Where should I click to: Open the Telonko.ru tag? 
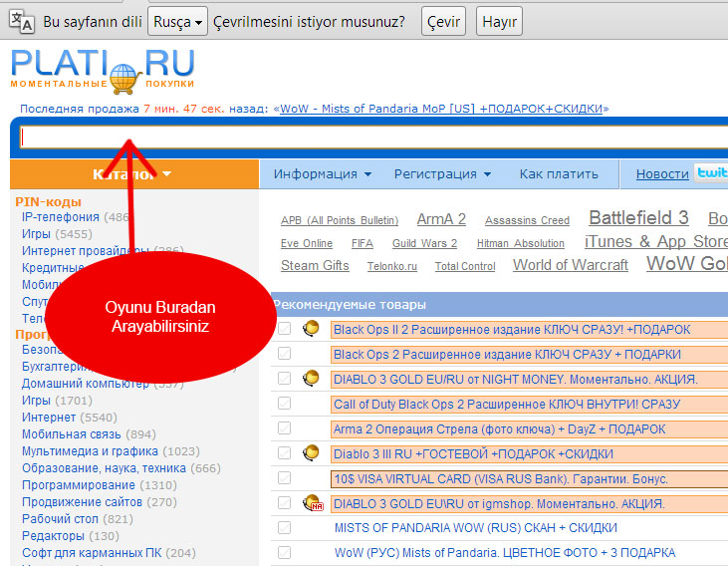pos(391,266)
